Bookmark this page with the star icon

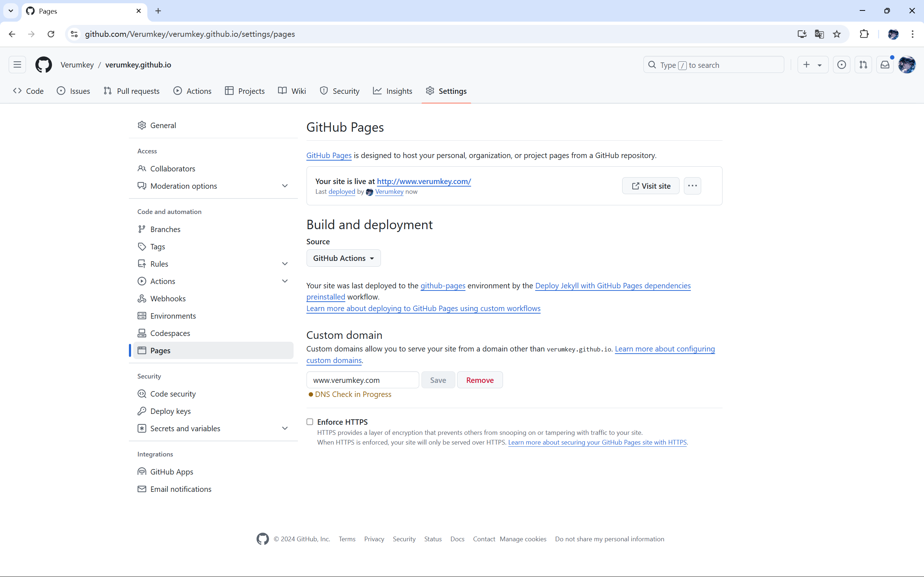click(x=837, y=34)
